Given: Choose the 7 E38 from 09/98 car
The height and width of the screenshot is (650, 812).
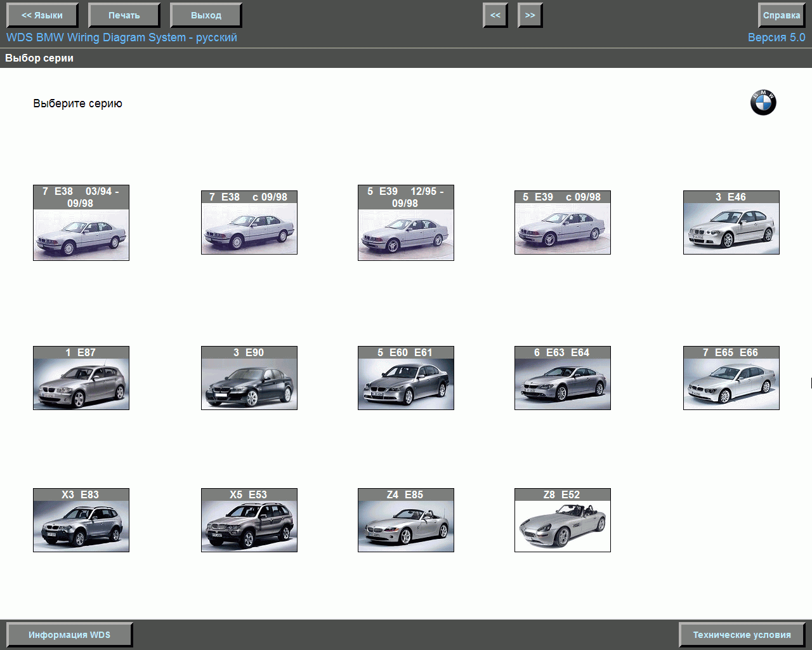Looking at the screenshot, I should (249, 228).
